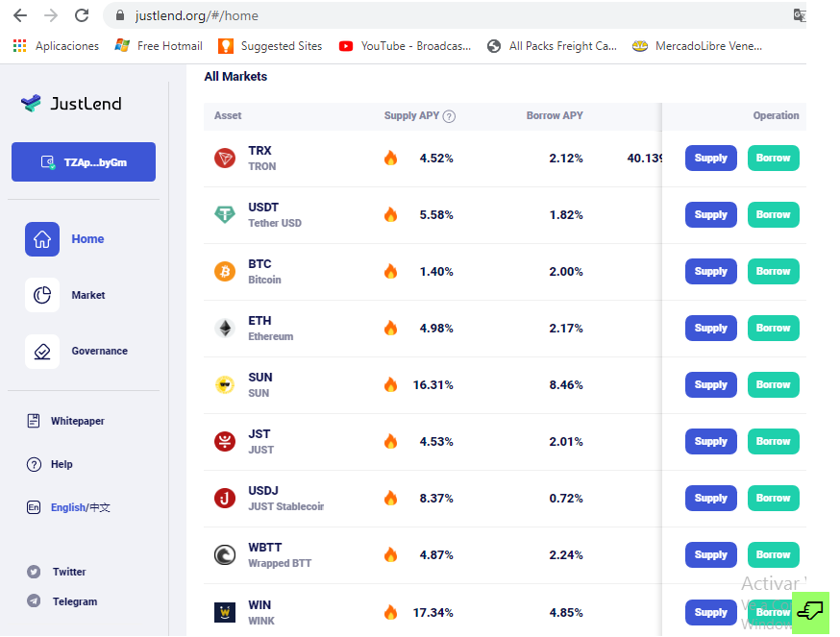Click Borrow button for WBTT

click(773, 555)
